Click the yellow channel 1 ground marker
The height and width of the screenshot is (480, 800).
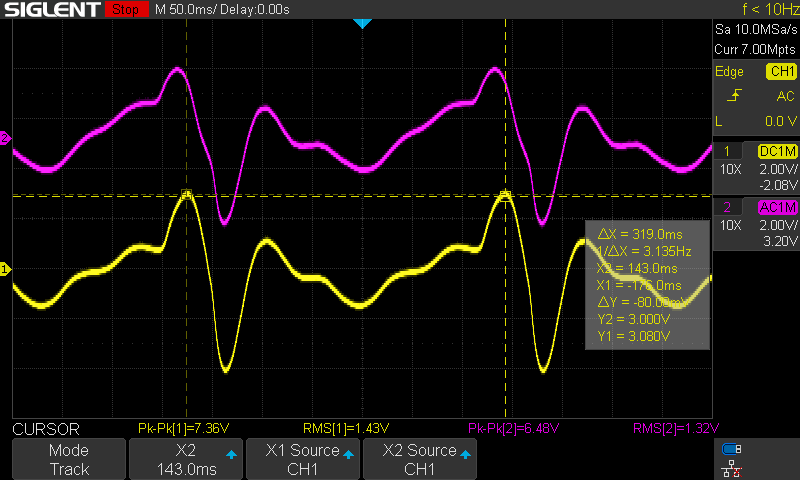tap(4, 268)
